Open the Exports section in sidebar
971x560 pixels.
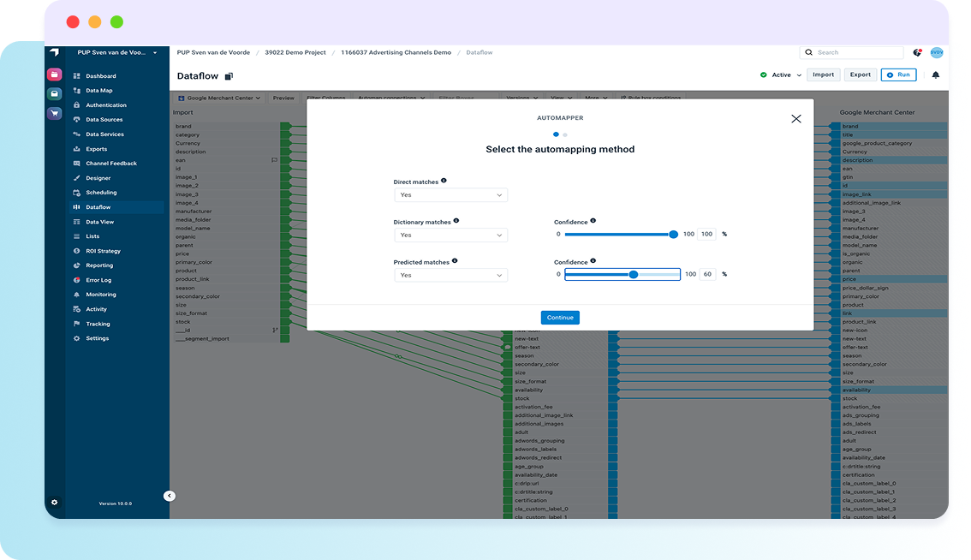pos(78,148)
